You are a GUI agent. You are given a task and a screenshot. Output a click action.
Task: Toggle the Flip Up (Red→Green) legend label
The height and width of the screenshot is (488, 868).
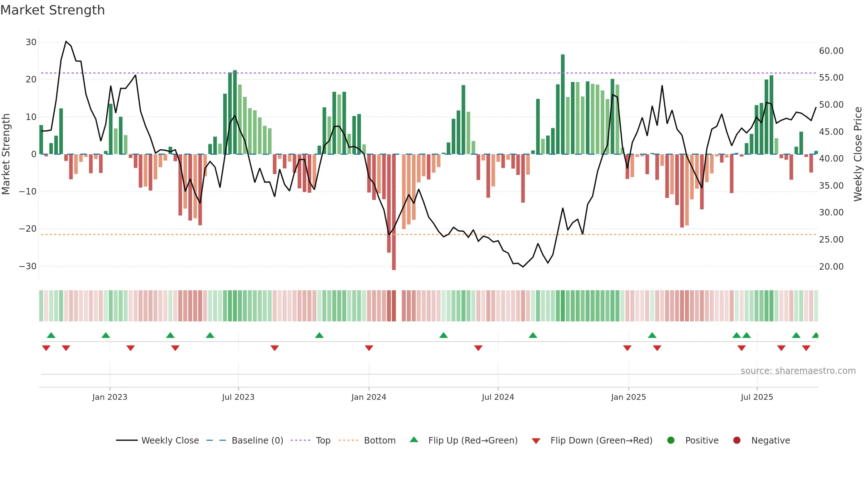pos(473,441)
